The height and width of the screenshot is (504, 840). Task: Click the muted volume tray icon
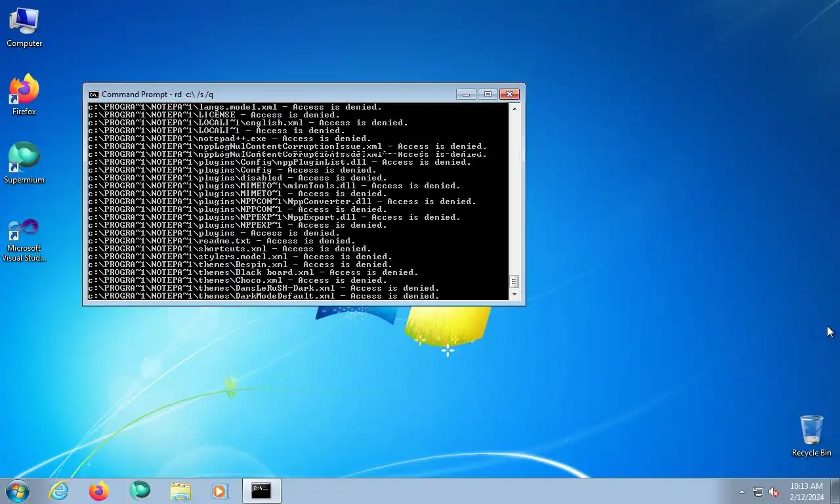click(x=774, y=492)
